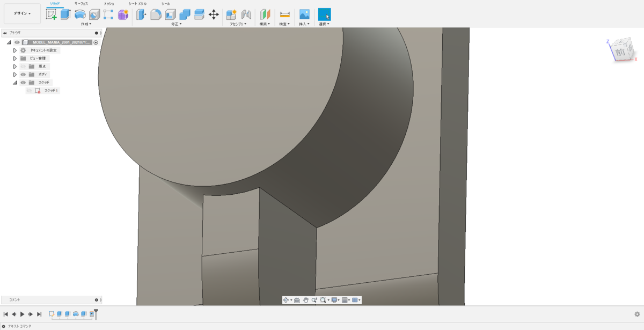Hide the スケッチ folder via eye icon

point(23,82)
